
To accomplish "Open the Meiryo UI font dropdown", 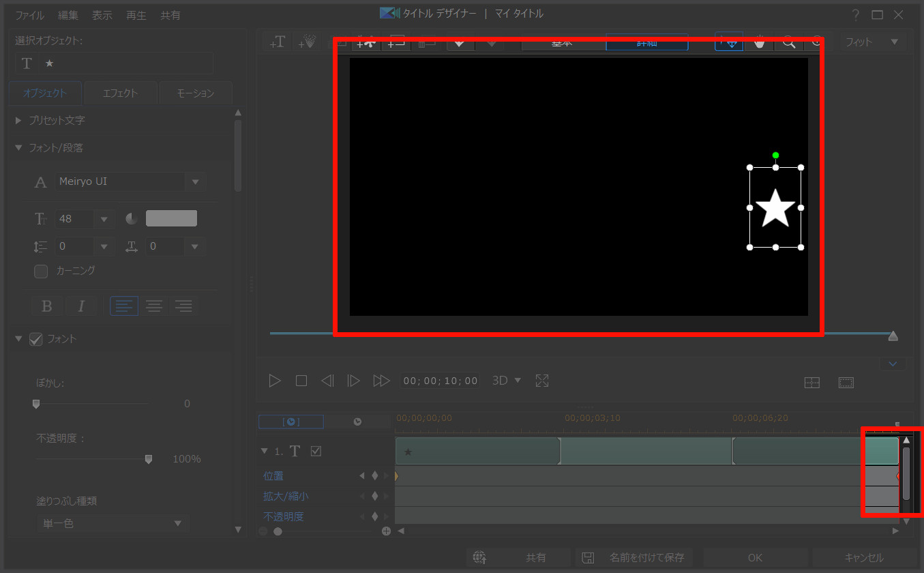I will pyautogui.click(x=195, y=182).
